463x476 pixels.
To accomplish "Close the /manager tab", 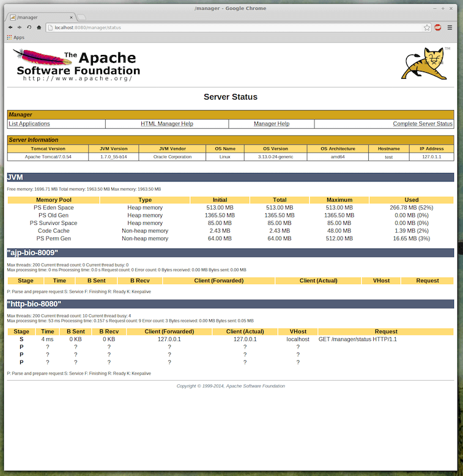I will tap(70, 17).
